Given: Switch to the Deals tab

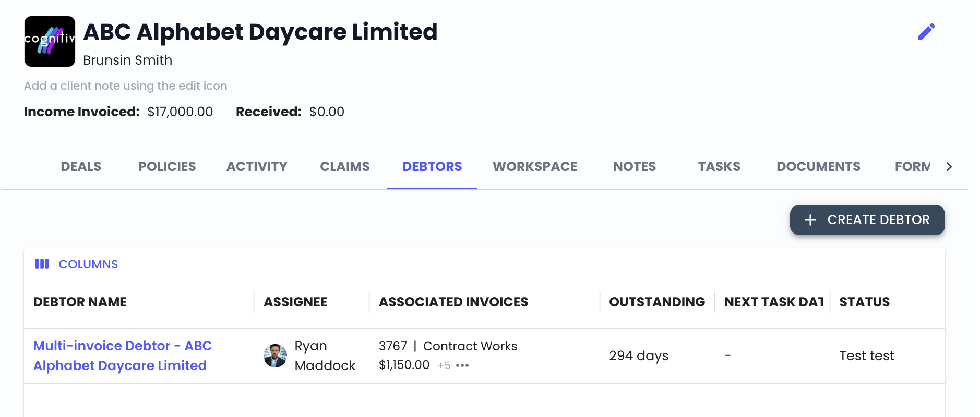Looking at the screenshot, I should [81, 166].
